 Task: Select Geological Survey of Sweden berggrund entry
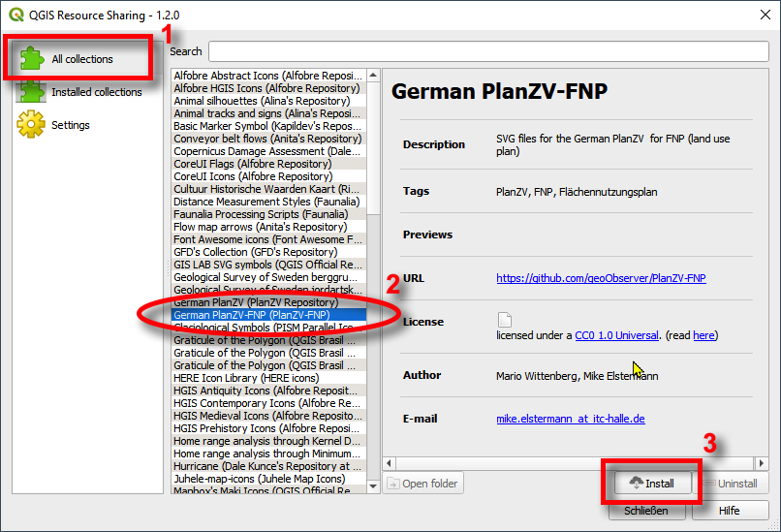[x=269, y=277]
